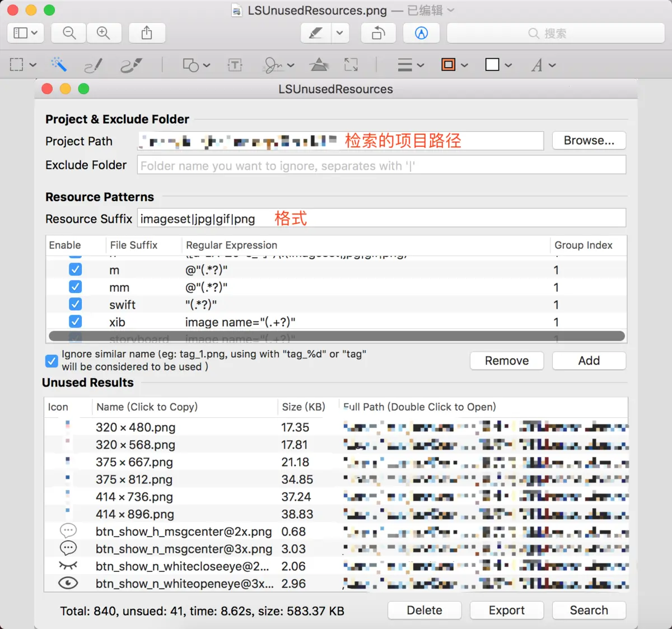Click the Resource Suffix input field
The height and width of the screenshot is (629, 672).
point(381,218)
